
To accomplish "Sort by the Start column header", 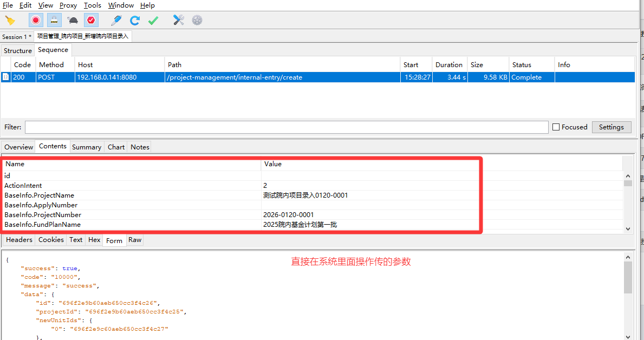I will [417, 65].
